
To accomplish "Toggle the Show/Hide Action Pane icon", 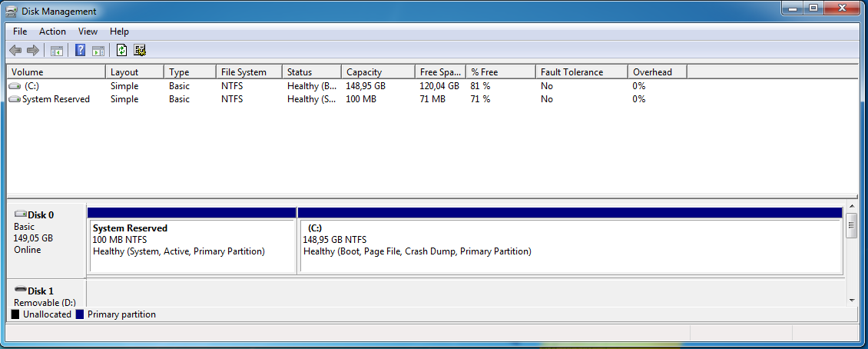I will (98, 51).
